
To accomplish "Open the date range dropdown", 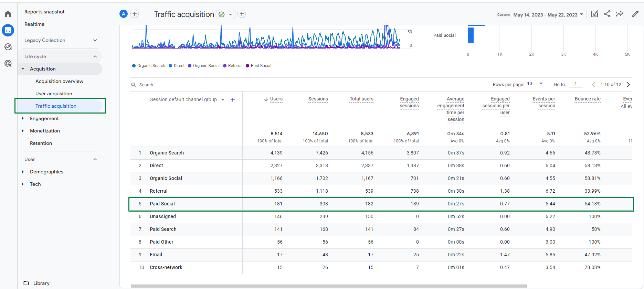I will [548, 15].
